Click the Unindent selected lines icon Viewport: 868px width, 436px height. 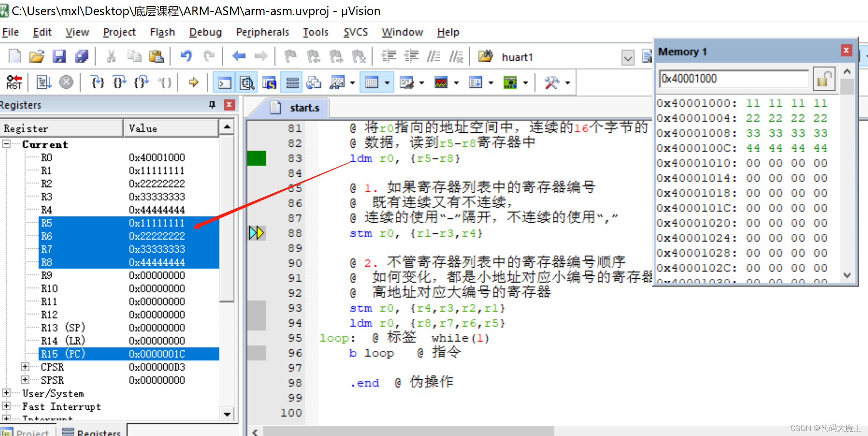[x=411, y=56]
